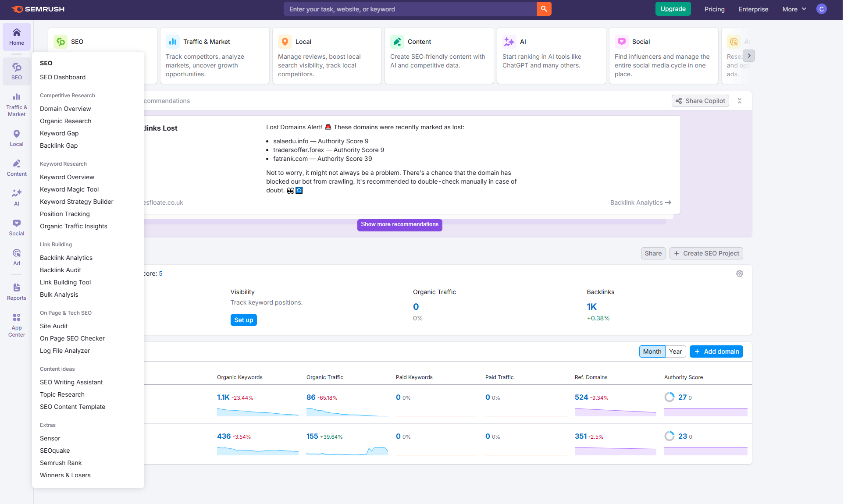This screenshot has height=504, width=844.
Task: Select Site Audit menu item
Action: coord(54,326)
